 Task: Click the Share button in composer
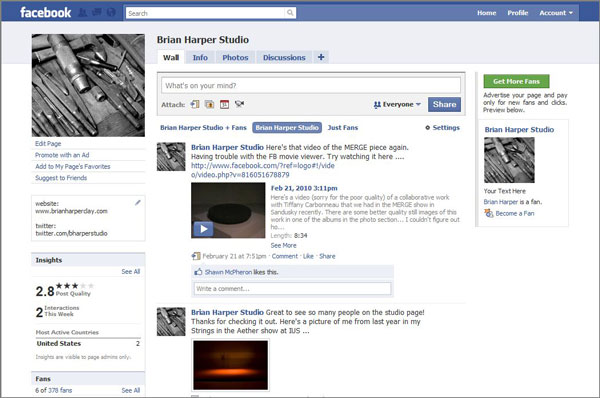coord(444,104)
